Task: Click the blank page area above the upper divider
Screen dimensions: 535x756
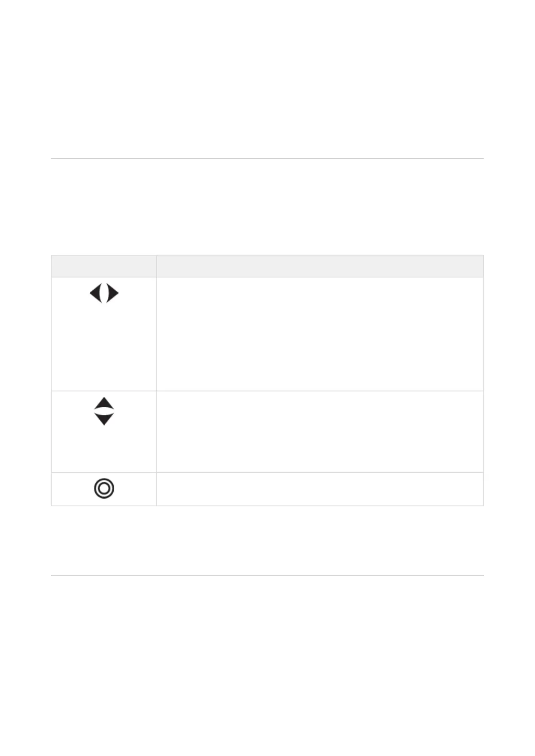Action: click(x=267, y=79)
